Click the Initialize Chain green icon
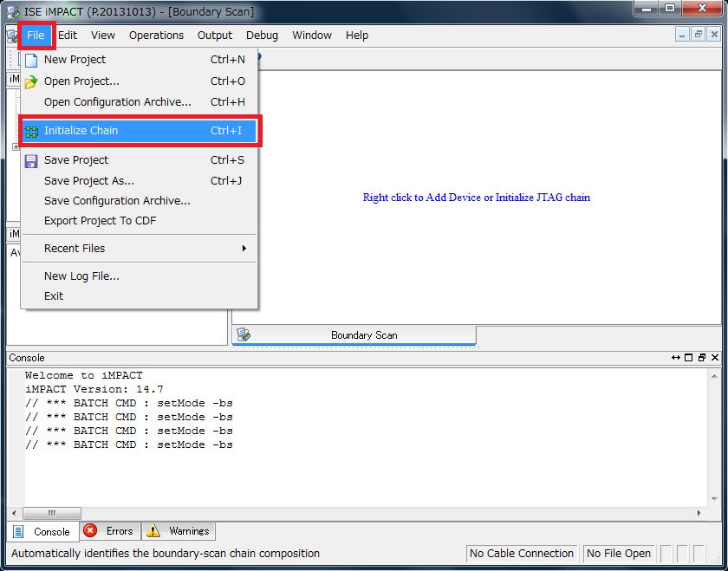 pos(31,132)
